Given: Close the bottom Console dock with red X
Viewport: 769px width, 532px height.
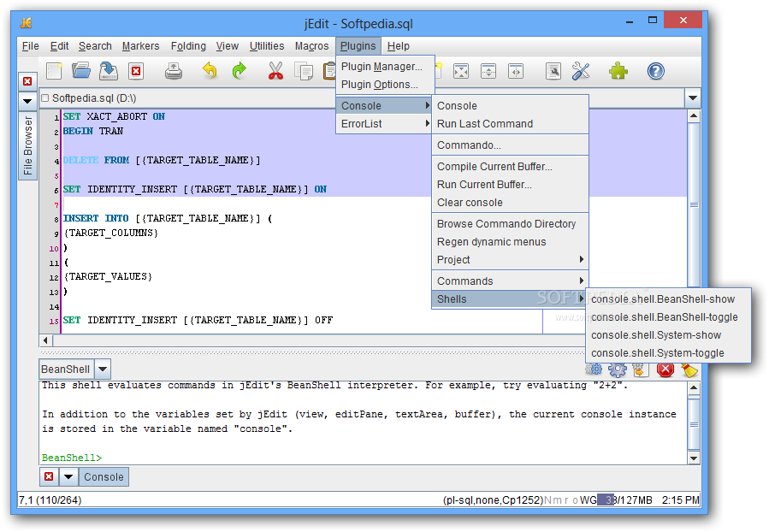Looking at the screenshot, I should click(x=49, y=476).
